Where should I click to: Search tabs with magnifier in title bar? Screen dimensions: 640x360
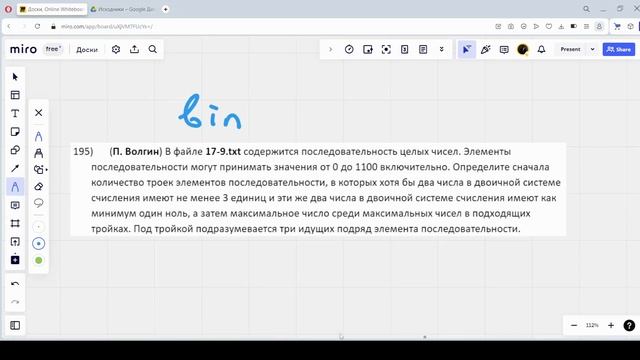click(x=587, y=9)
